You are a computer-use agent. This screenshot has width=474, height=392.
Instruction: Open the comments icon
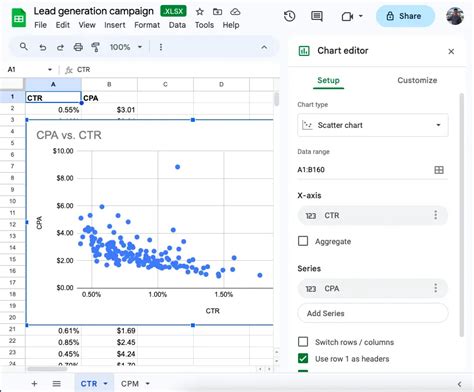(x=317, y=16)
